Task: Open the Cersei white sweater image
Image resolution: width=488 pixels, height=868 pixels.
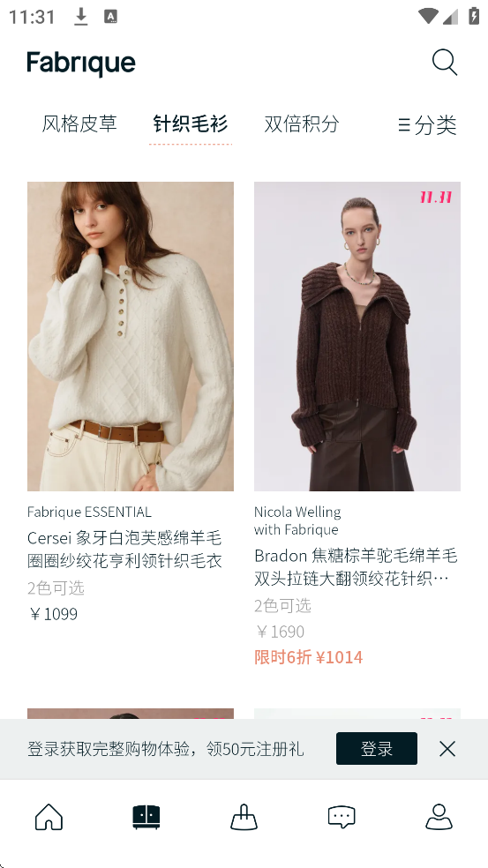Action: click(131, 336)
